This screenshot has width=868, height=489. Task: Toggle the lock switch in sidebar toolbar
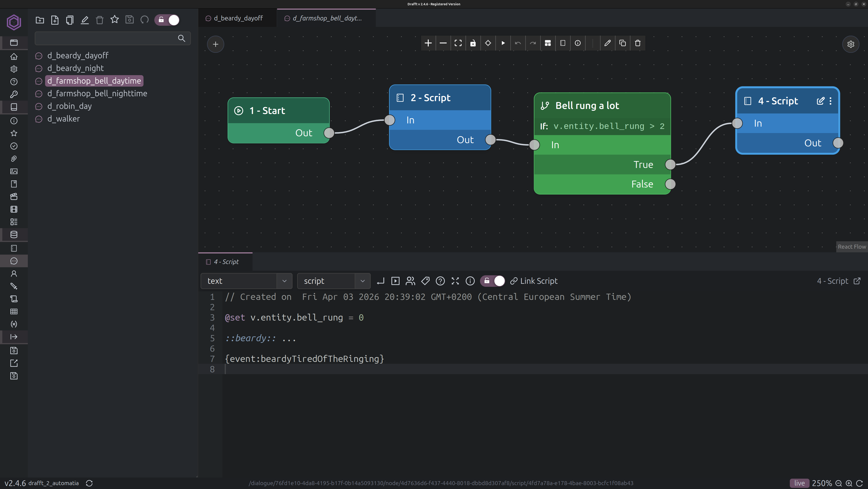tap(167, 20)
